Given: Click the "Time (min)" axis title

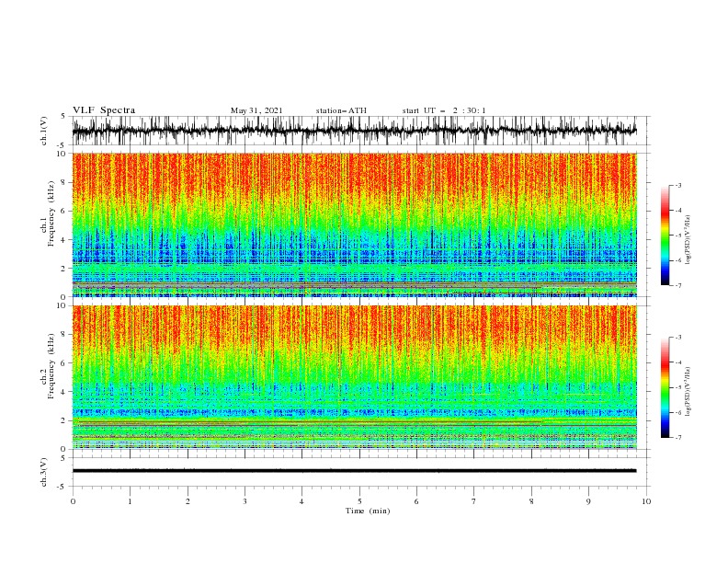Looking at the screenshot, I should tap(368, 511).
